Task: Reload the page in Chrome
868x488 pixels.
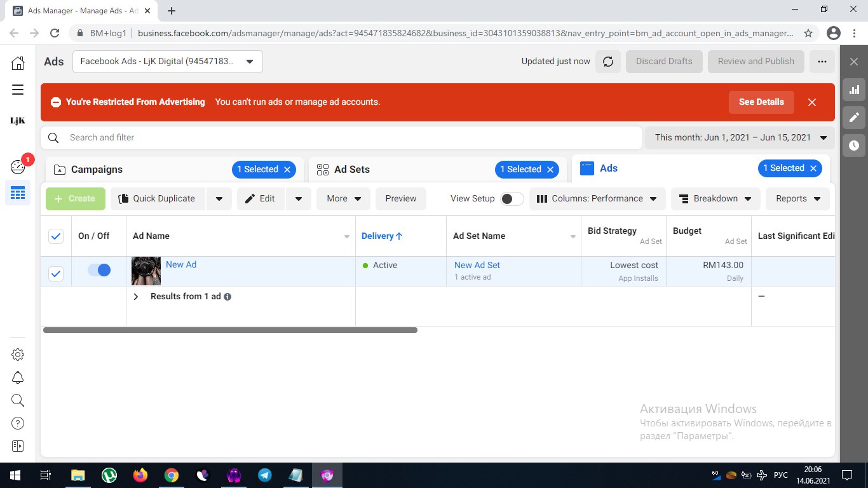Action: coord(55,33)
